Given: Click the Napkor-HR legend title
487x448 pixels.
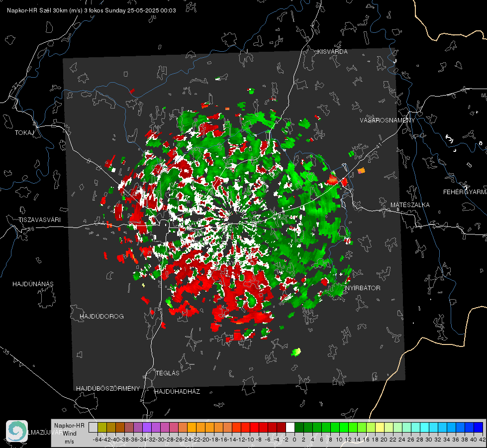Looking at the screenshot, I should tap(69, 426).
